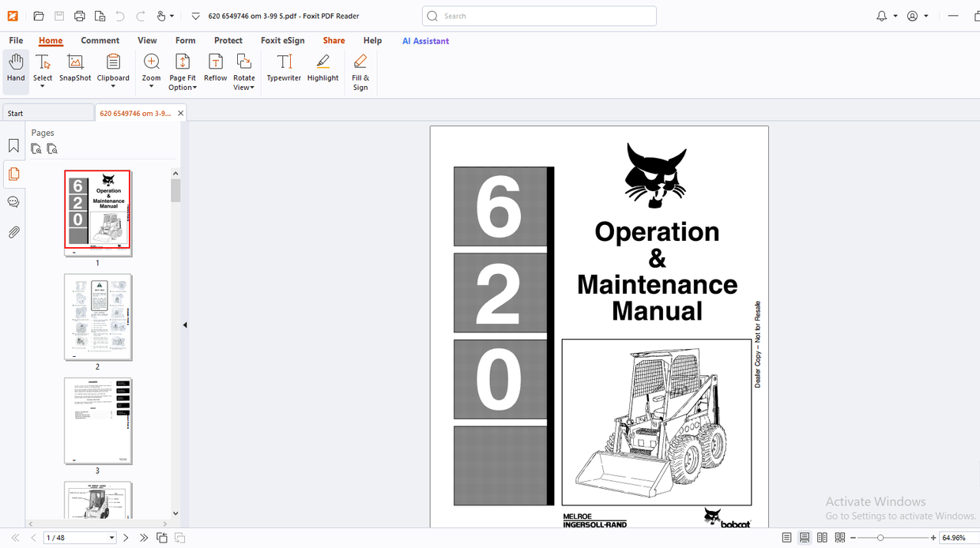
Task: Toggle the Comments panel in sidebar
Action: tap(13, 201)
